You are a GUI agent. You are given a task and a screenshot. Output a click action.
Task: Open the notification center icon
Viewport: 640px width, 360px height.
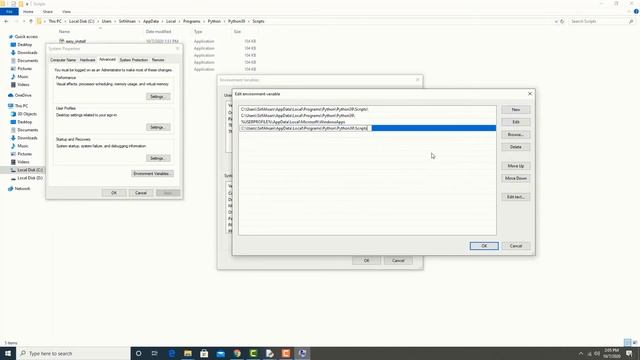click(629, 353)
